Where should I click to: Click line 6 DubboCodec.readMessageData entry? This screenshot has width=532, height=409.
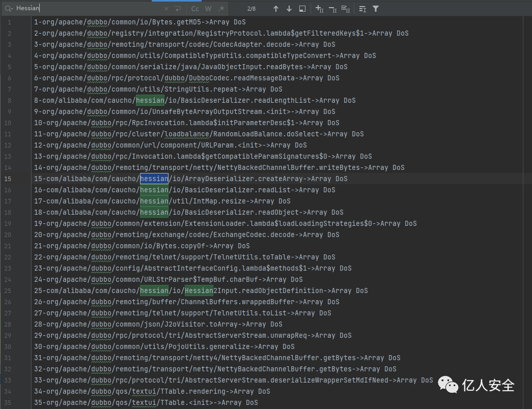pos(187,78)
